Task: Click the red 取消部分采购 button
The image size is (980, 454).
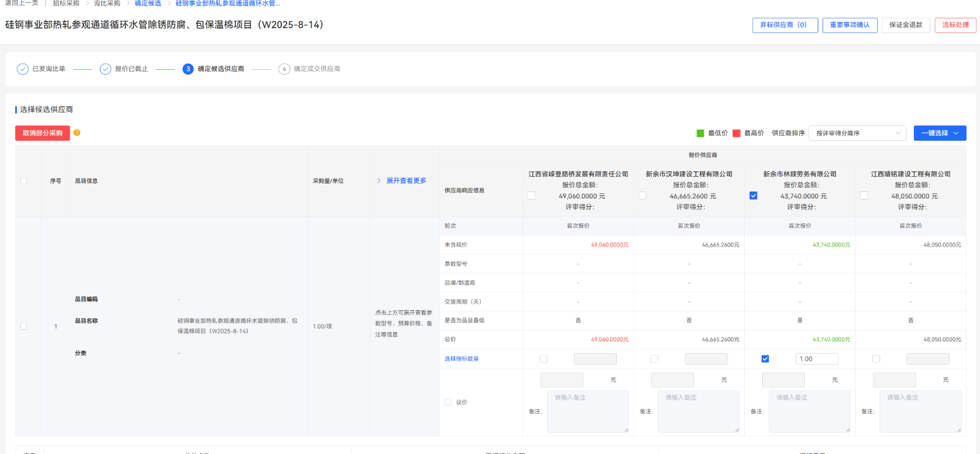Action: pos(42,133)
